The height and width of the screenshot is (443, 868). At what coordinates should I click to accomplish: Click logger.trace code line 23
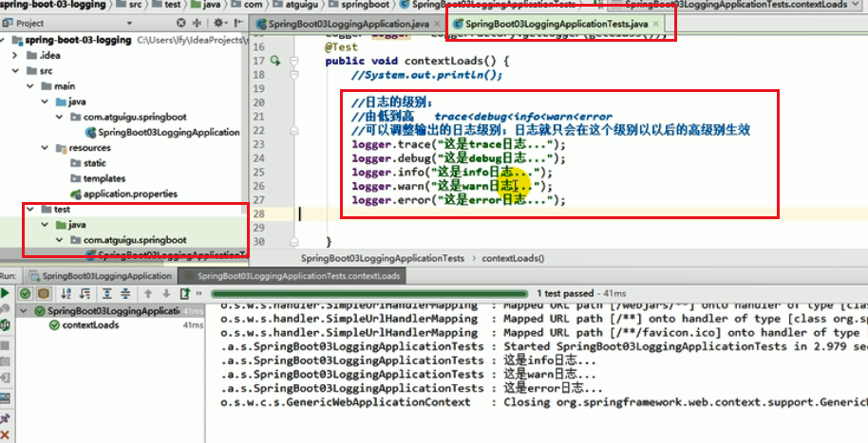pyautogui.click(x=459, y=144)
